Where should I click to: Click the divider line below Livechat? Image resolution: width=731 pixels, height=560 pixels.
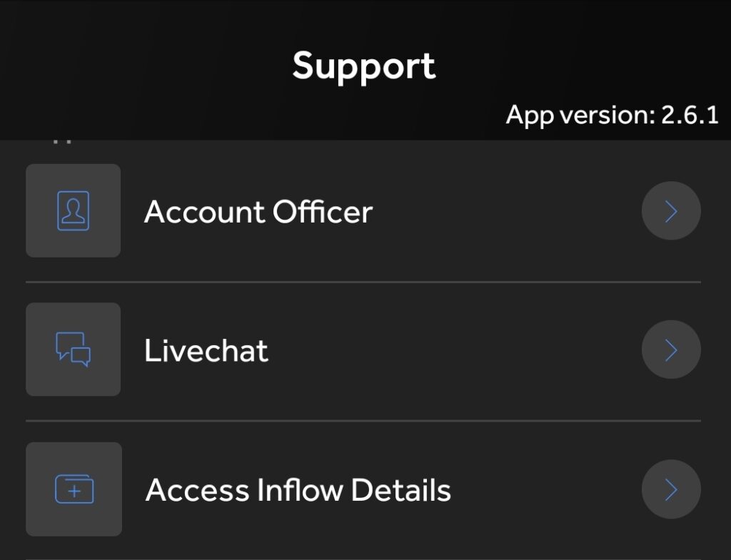(363, 421)
